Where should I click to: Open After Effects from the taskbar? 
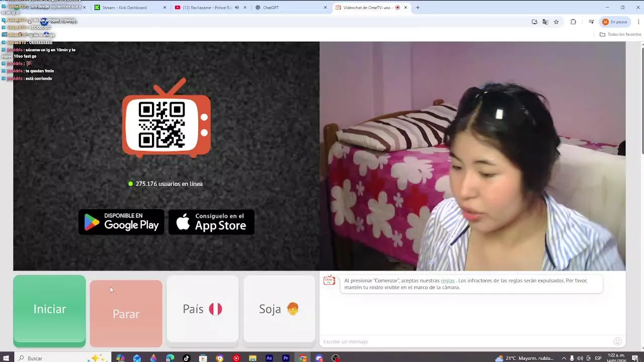coord(269,358)
